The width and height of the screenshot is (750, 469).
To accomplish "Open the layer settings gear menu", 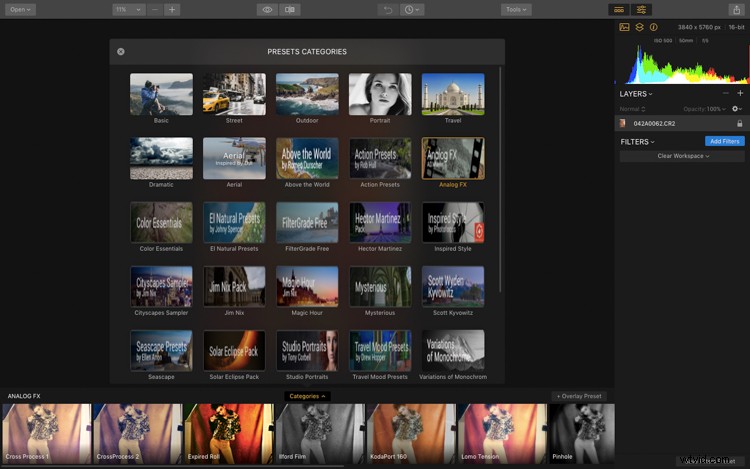I will (x=737, y=109).
